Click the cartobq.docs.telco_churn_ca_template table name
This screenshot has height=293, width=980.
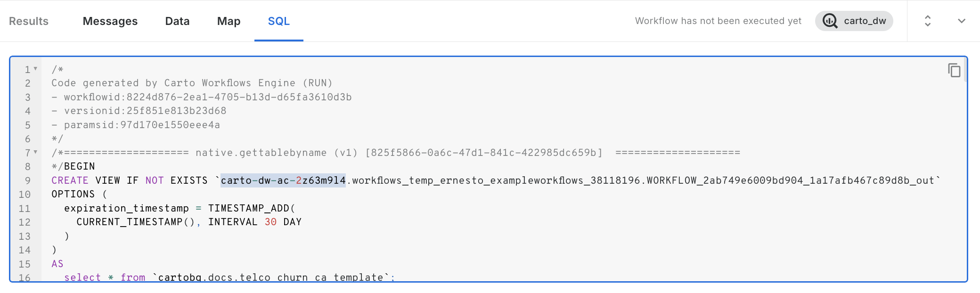point(271,277)
